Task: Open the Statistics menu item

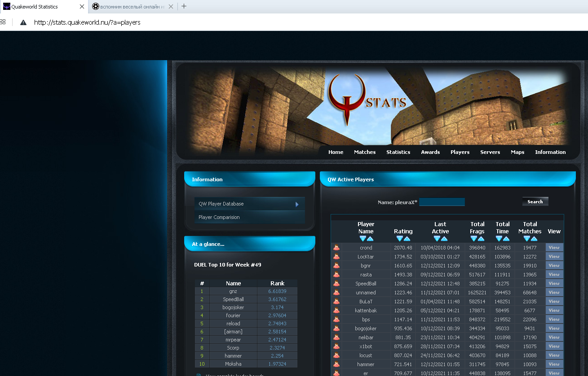Action: [x=398, y=152]
